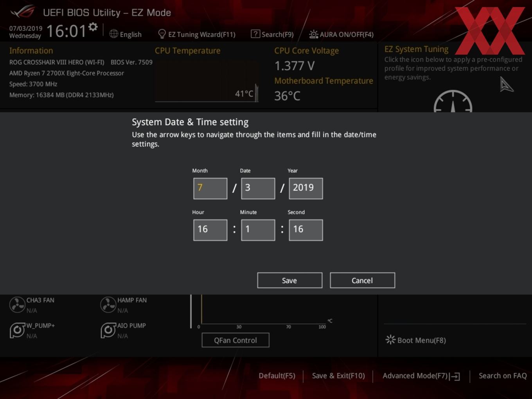This screenshot has width=532, height=399.
Task: Click the W_PUMP+ pump icon
Action: [17, 331]
